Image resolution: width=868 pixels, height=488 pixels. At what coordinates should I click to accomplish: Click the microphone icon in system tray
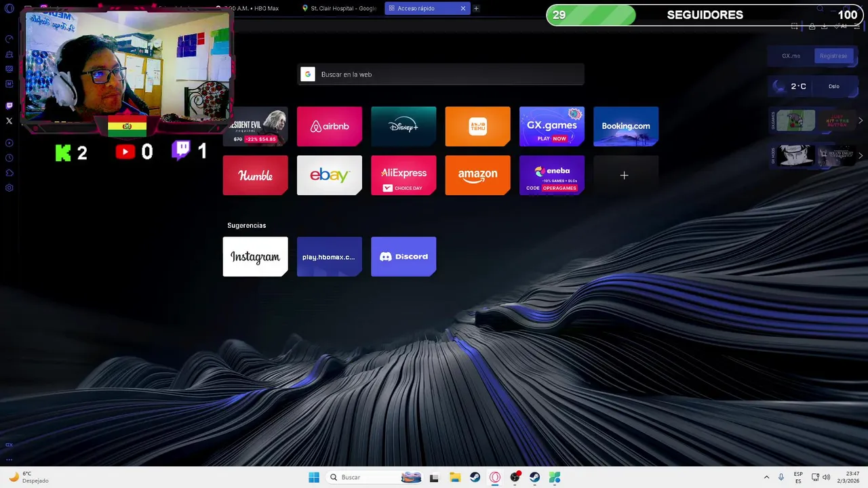click(x=781, y=477)
